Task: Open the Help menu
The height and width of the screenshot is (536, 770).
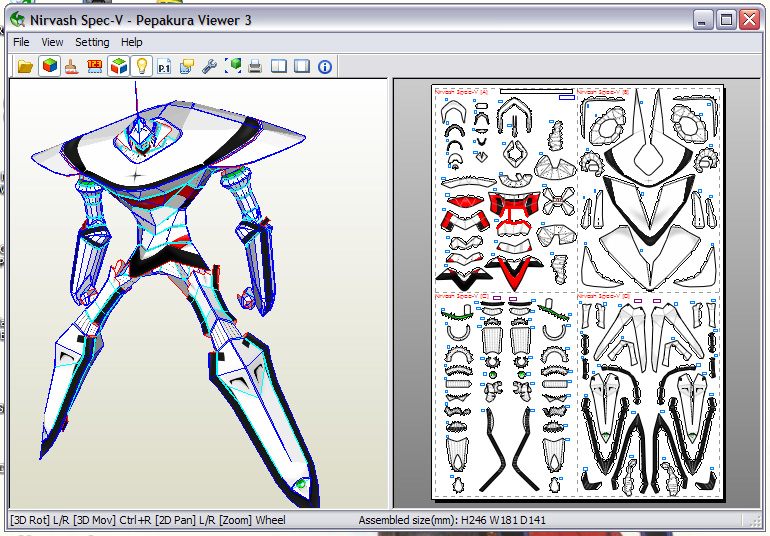Action: (132, 42)
